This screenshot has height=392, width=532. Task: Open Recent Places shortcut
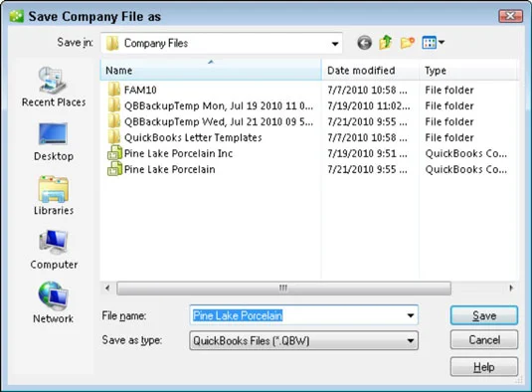(54, 87)
